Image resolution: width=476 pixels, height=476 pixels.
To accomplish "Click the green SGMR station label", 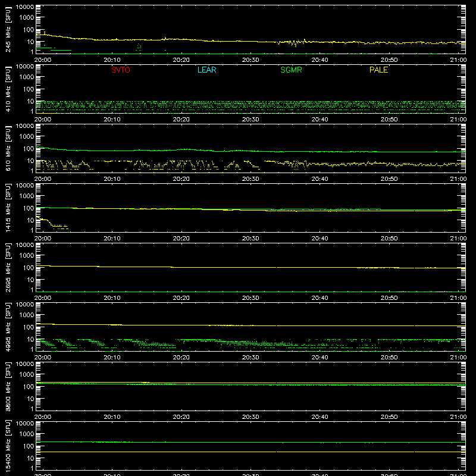I will 291,70.
